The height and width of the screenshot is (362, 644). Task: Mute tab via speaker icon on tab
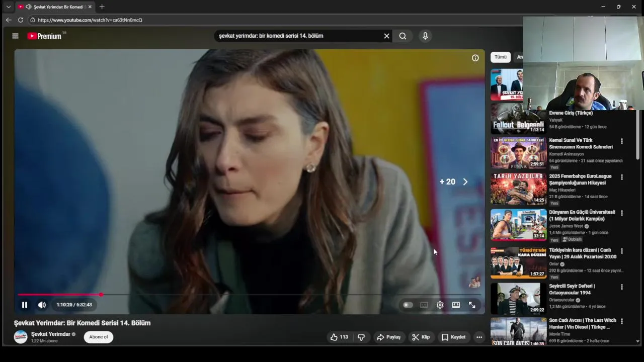click(28, 7)
